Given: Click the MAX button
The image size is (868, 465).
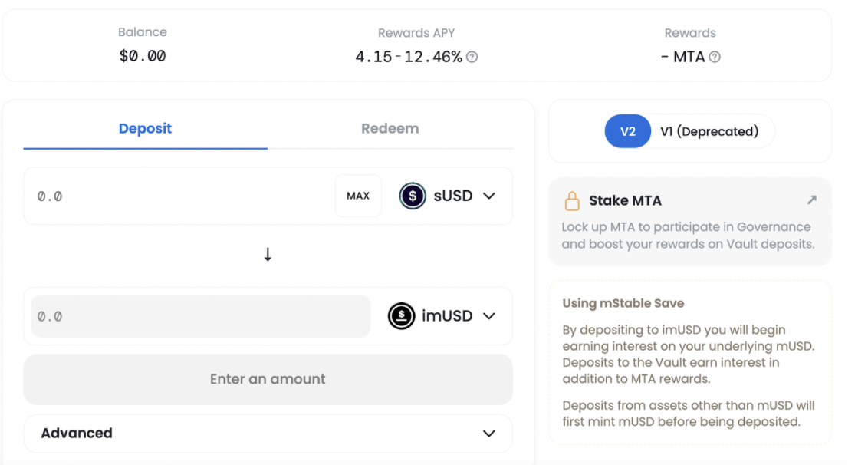Looking at the screenshot, I should tap(357, 196).
